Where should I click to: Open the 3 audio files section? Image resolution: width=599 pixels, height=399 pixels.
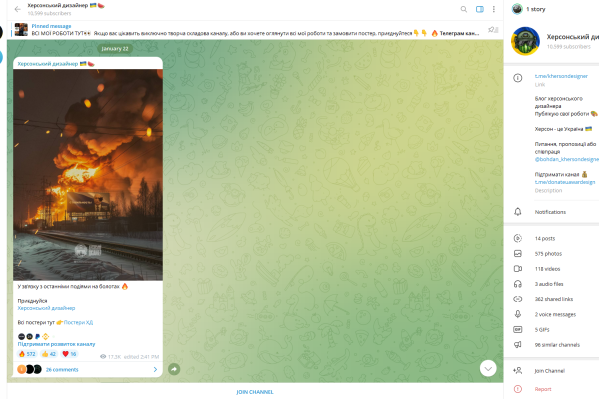[551, 284]
